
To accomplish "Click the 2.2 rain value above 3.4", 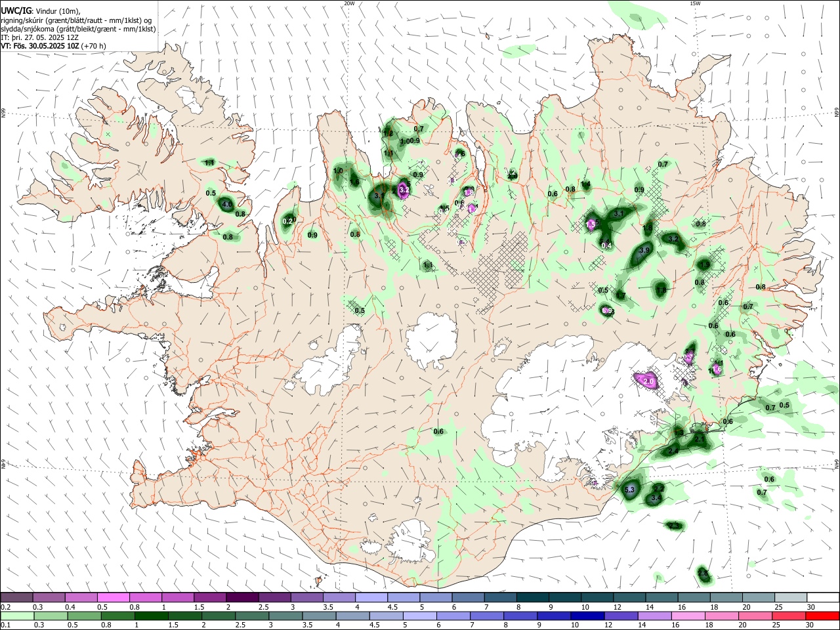I will [x=659, y=488].
